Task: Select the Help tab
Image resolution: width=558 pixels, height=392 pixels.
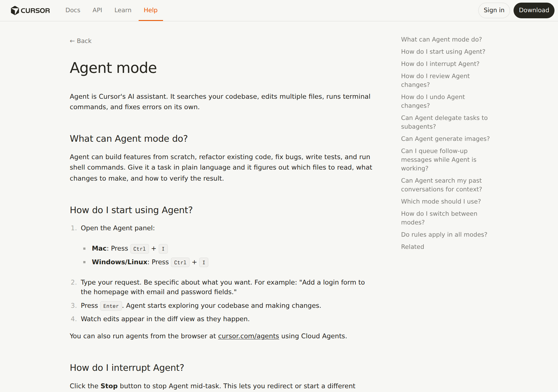Action: click(x=151, y=10)
